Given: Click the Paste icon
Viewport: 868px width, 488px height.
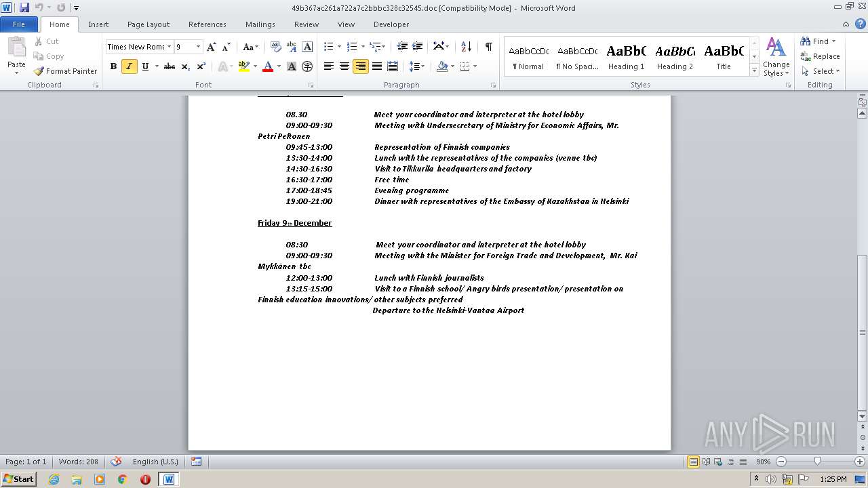Looking at the screenshot, I should tap(16, 48).
